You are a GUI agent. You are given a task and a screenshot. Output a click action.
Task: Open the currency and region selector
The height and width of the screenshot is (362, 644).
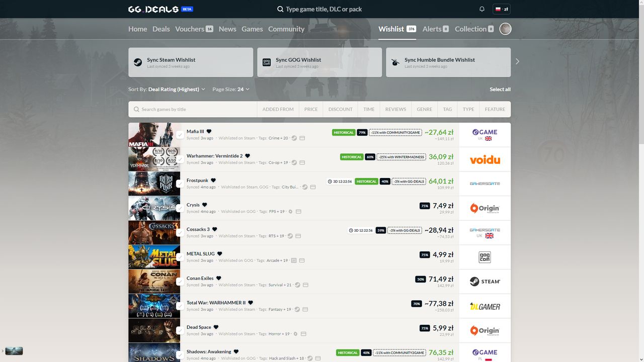point(502,9)
